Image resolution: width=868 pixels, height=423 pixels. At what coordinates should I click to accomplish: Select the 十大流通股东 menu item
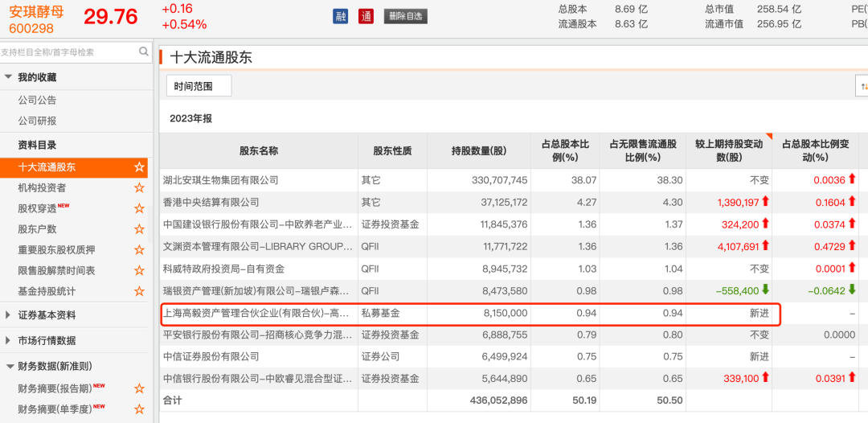pos(74,167)
